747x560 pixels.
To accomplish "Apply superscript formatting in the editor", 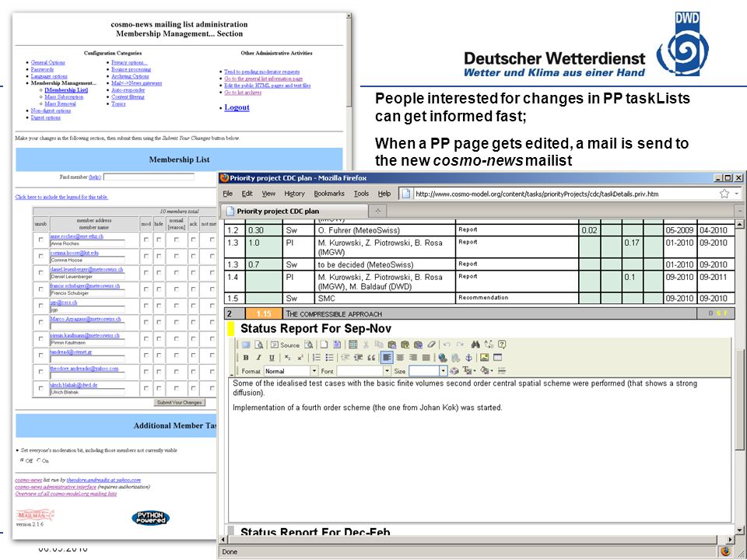I will pyautogui.click(x=300, y=358).
